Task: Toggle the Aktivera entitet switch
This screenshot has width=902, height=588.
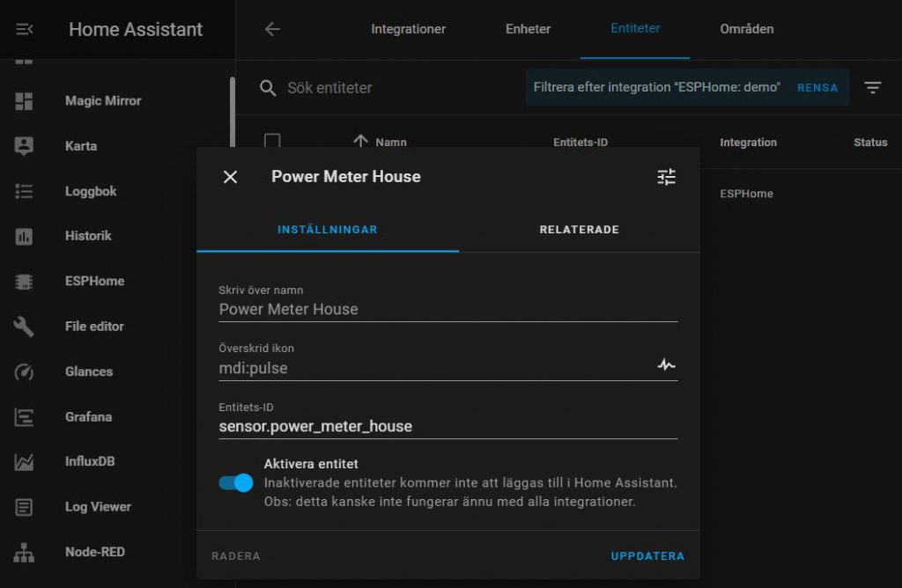Action: coord(236,483)
